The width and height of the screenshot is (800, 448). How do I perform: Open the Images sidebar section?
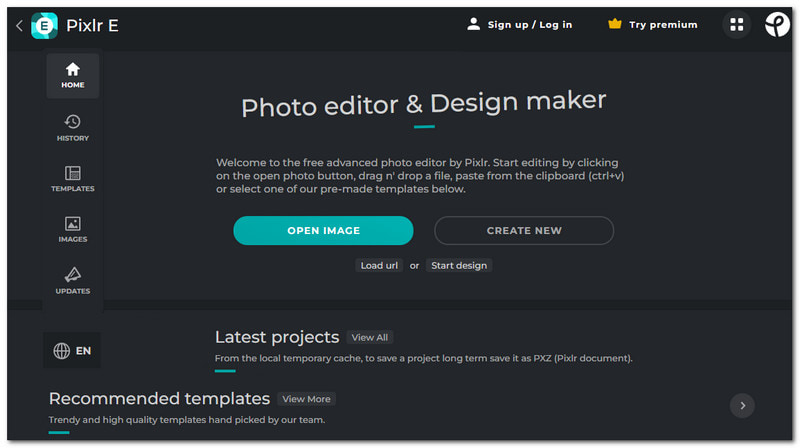[72, 230]
